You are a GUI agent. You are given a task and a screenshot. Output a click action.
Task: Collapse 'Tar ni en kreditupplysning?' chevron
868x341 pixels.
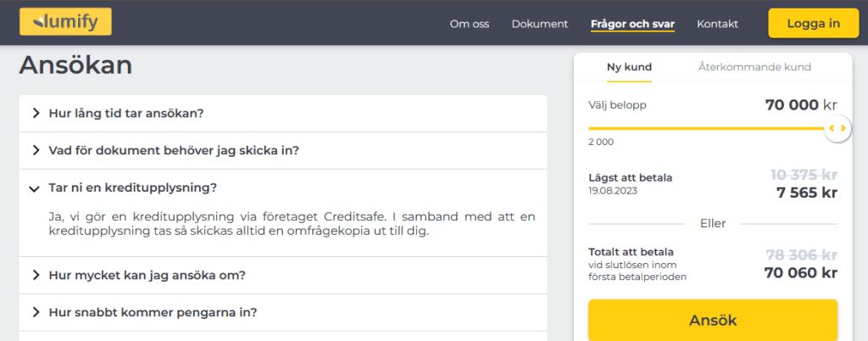pyautogui.click(x=34, y=188)
